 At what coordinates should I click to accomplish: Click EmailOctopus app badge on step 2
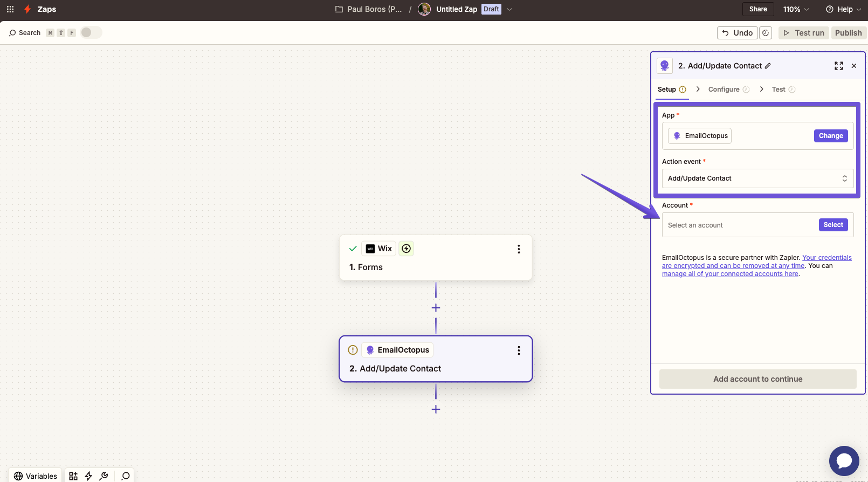(397, 350)
